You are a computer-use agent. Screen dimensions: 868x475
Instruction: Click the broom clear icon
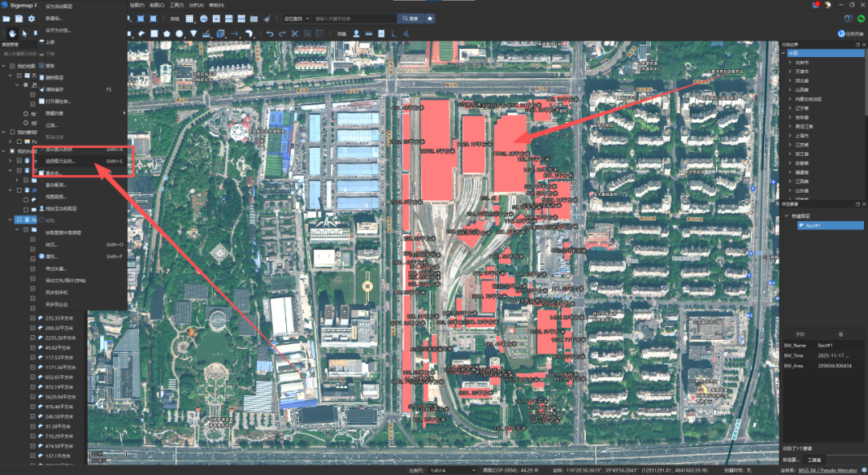[x=267, y=18]
